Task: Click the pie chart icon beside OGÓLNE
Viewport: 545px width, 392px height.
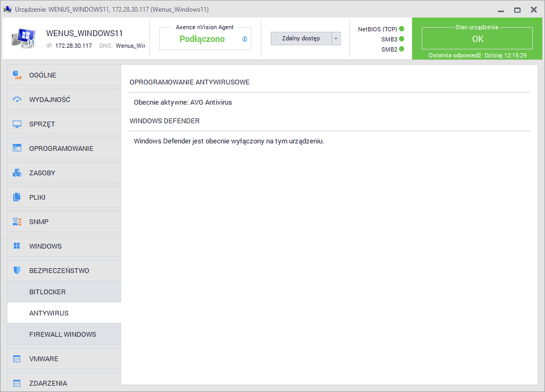Action: (17, 75)
